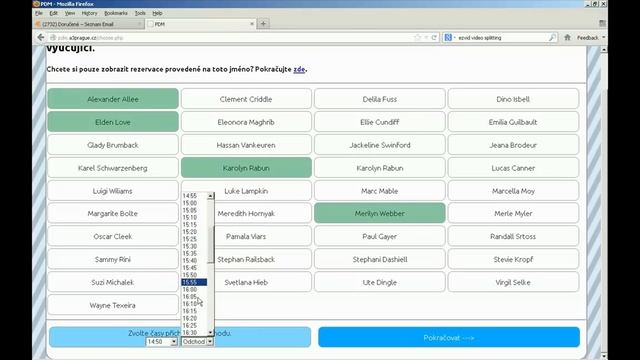Click the search magnifier icon
Viewport: 640px width, 360px height.
tap(552, 38)
